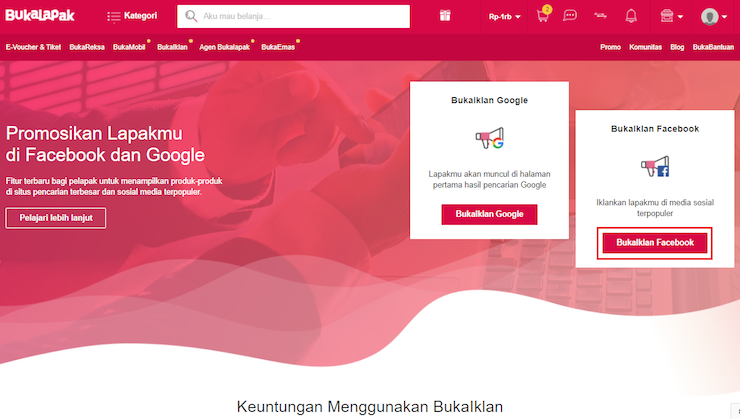Click the Bukalapak logo

tap(40, 15)
